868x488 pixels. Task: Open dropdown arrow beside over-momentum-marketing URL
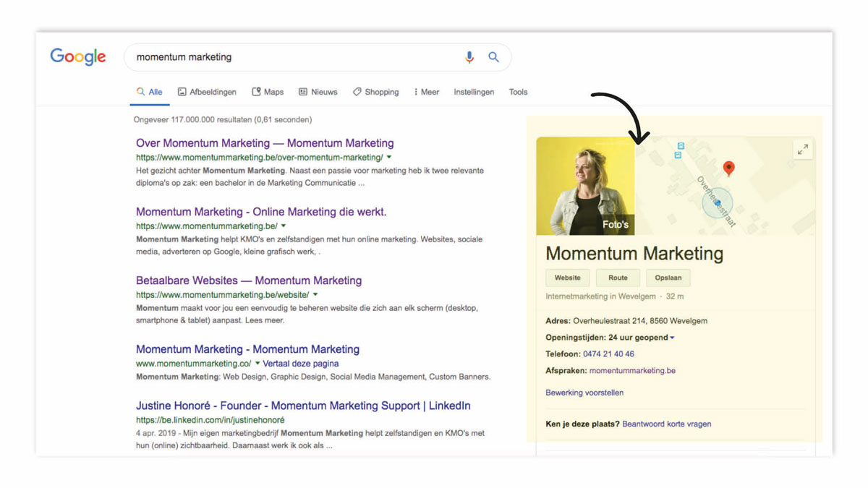(x=389, y=157)
